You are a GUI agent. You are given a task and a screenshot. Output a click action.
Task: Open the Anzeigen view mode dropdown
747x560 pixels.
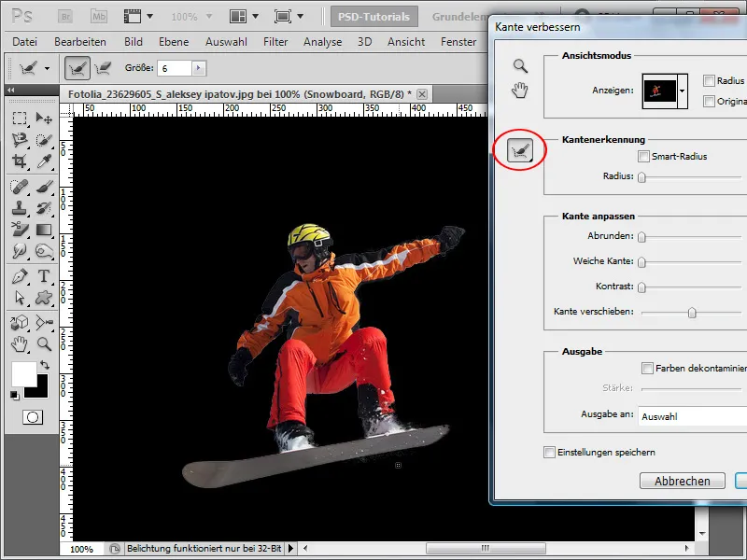pos(683,91)
